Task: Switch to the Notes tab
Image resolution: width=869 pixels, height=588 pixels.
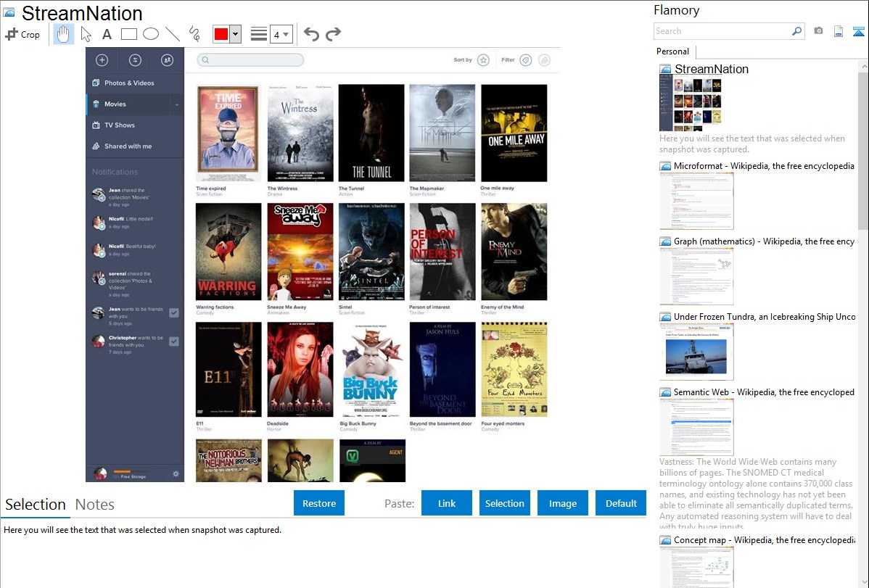Action: coord(95,505)
